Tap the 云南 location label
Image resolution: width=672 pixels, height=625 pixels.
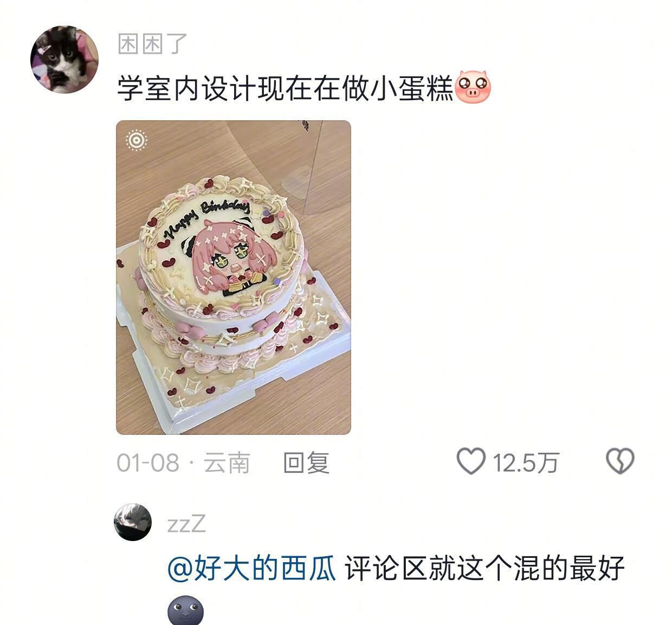[227, 463]
